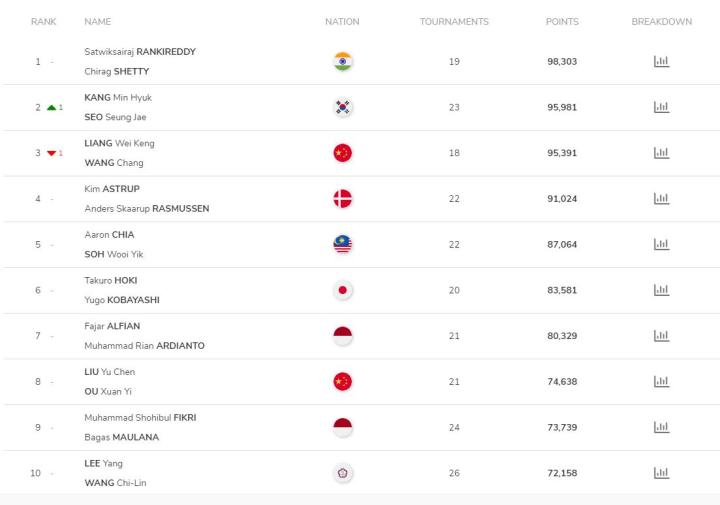Image resolution: width=720 pixels, height=505 pixels.
Task: Click the Denmark flag icon
Action: 343,198
